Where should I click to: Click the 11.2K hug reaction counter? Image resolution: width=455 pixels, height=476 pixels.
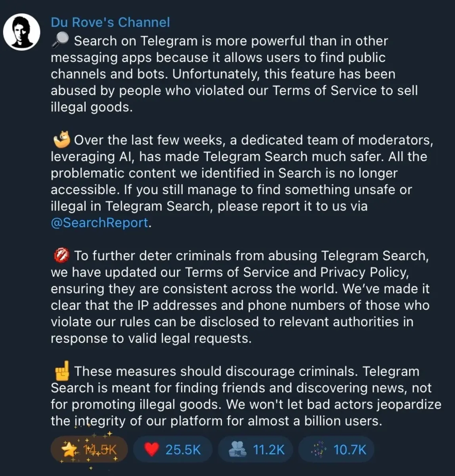click(268, 449)
